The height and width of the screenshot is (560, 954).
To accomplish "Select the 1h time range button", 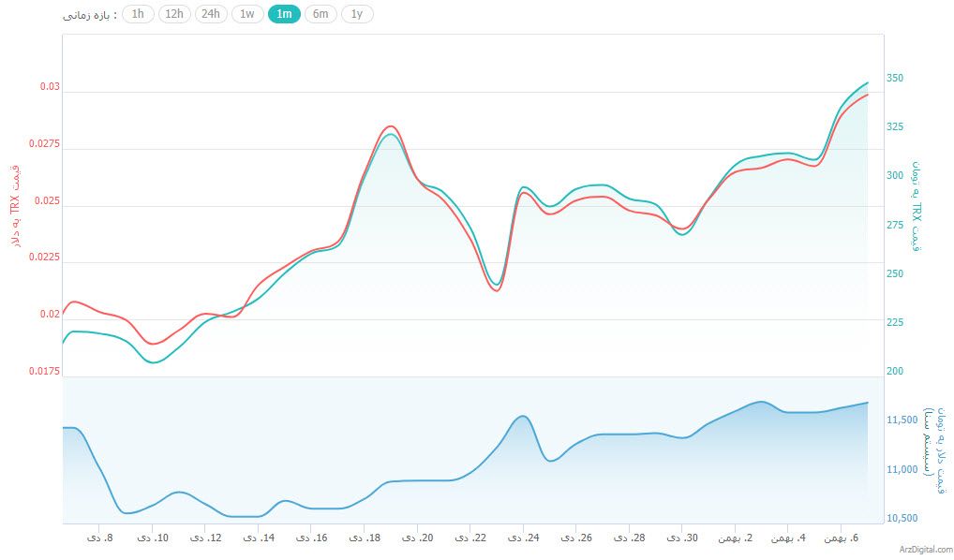I will tap(138, 14).
